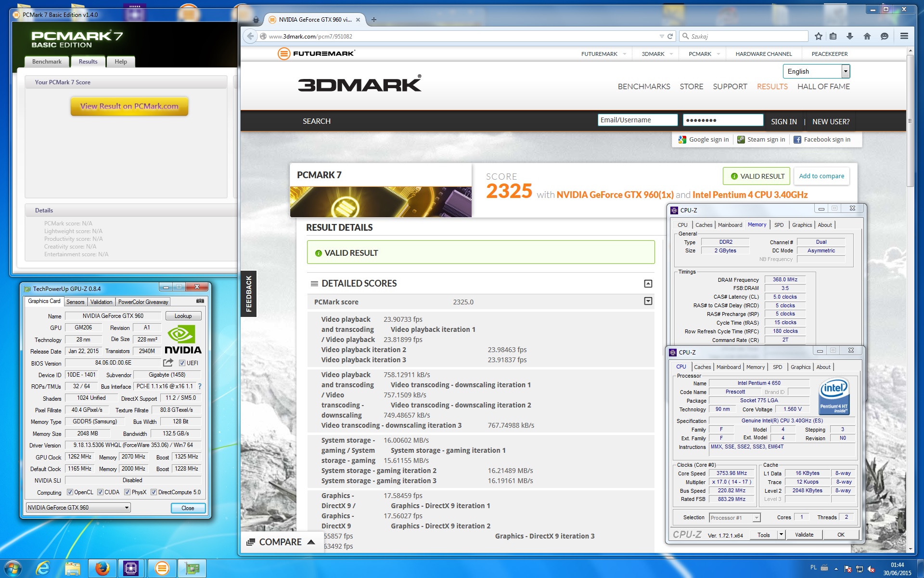Image resolution: width=924 pixels, height=578 pixels.
Task: Open a new Firefox tab
Action: [374, 20]
